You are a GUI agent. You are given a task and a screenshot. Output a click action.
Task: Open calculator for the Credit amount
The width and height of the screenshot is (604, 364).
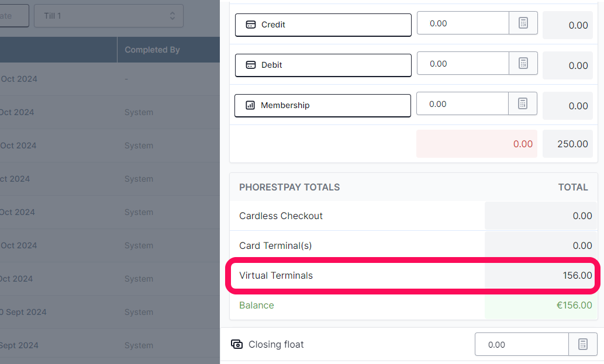click(x=523, y=23)
